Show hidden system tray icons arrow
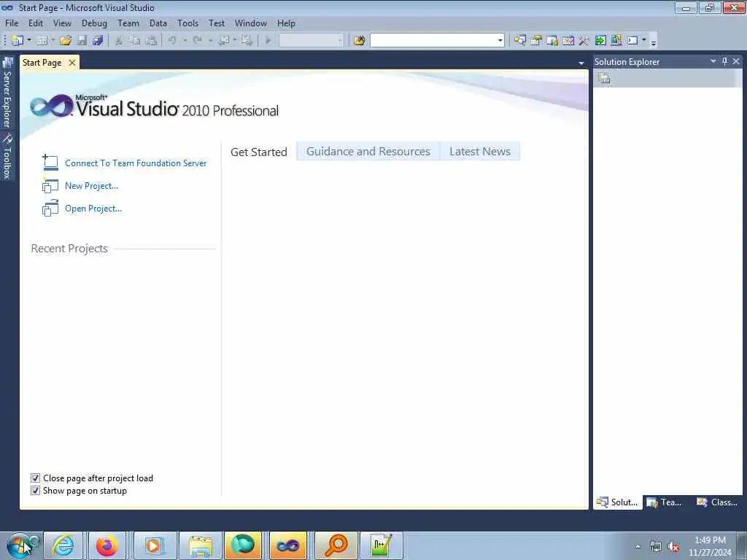The image size is (747, 560). click(x=638, y=547)
